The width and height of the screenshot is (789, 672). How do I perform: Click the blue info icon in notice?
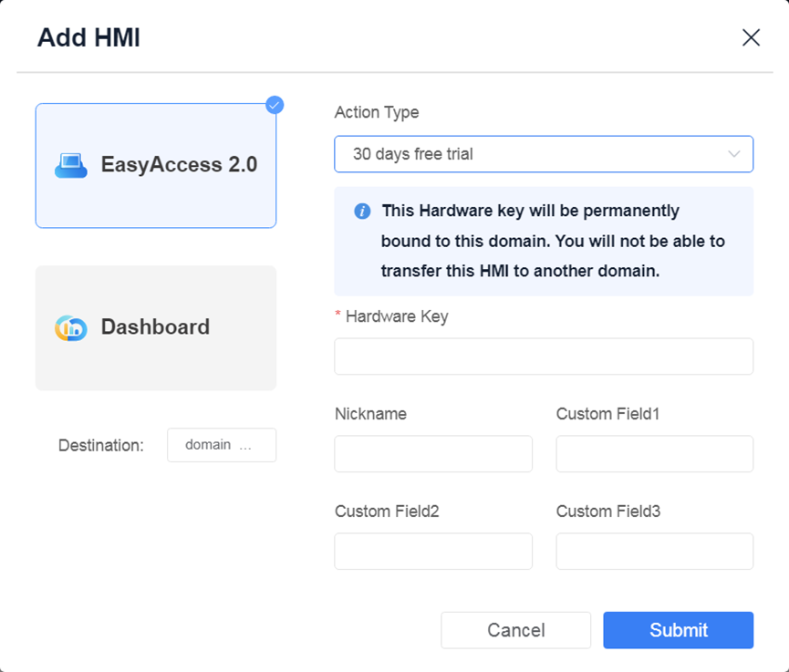[362, 212]
